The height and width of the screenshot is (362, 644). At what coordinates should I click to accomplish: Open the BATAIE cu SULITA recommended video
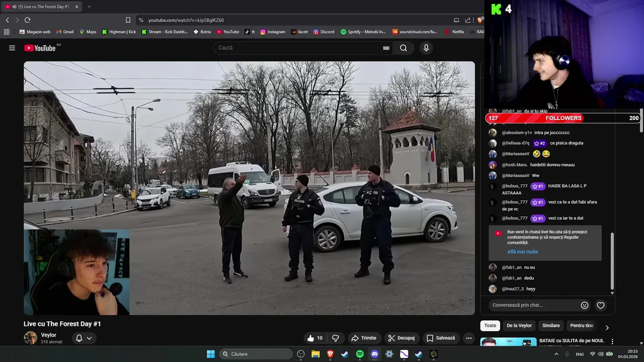point(571,341)
